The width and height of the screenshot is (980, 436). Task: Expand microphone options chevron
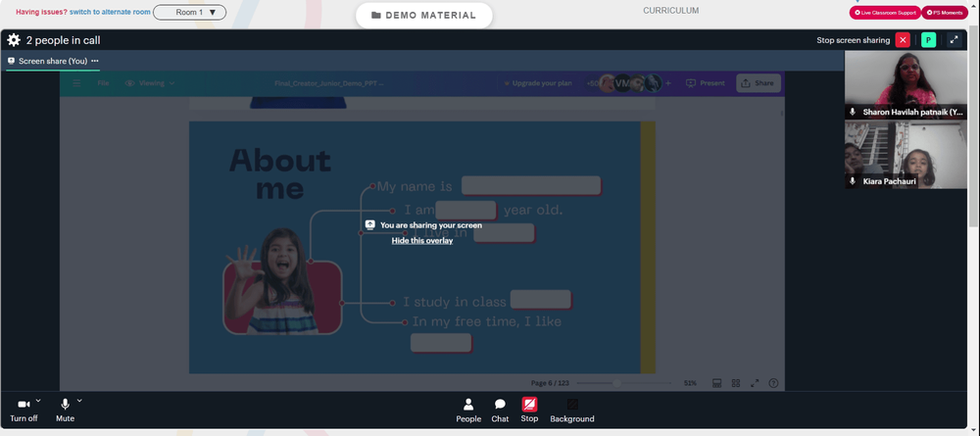pyautogui.click(x=79, y=401)
